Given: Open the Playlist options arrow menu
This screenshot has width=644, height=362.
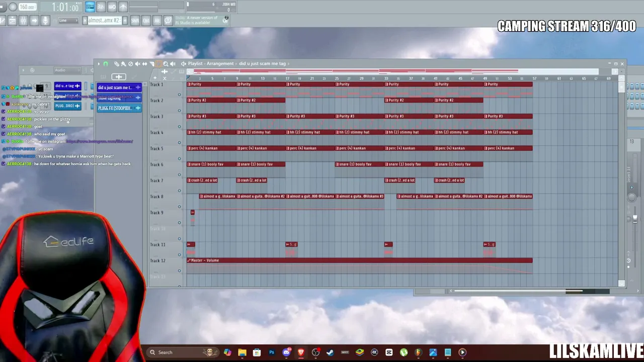Looking at the screenshot, I should 99,64.
